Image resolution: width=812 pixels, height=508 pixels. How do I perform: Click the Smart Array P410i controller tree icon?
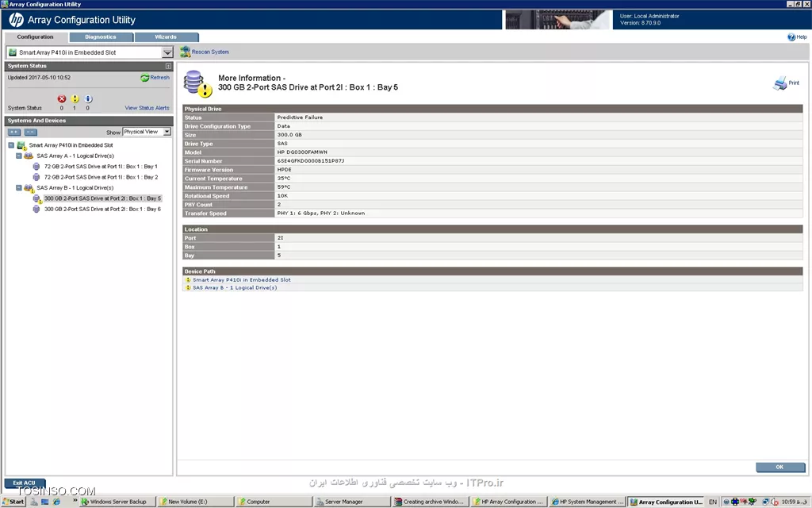pos(21,146)
